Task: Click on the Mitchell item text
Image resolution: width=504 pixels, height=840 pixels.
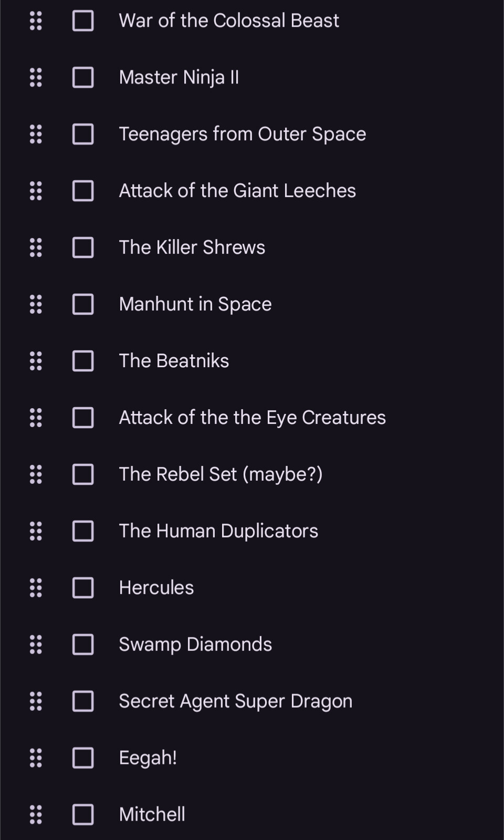Action: (152, 815)
